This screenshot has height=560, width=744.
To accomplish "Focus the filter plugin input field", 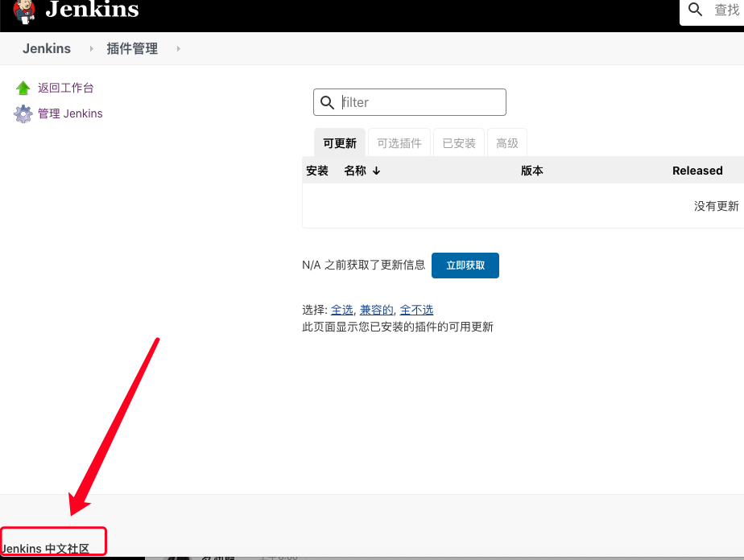I will tap(410, 102).
